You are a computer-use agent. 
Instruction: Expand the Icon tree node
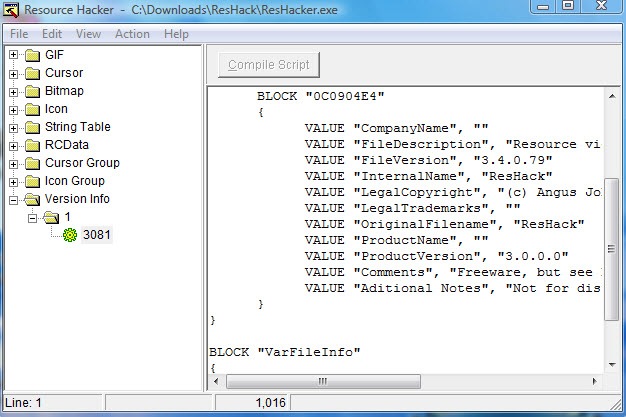13,110
